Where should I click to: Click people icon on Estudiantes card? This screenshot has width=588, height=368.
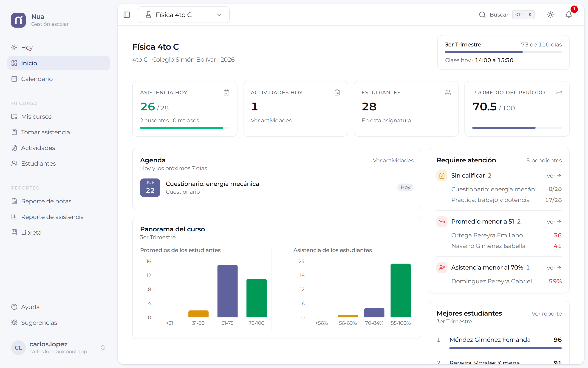448,92
